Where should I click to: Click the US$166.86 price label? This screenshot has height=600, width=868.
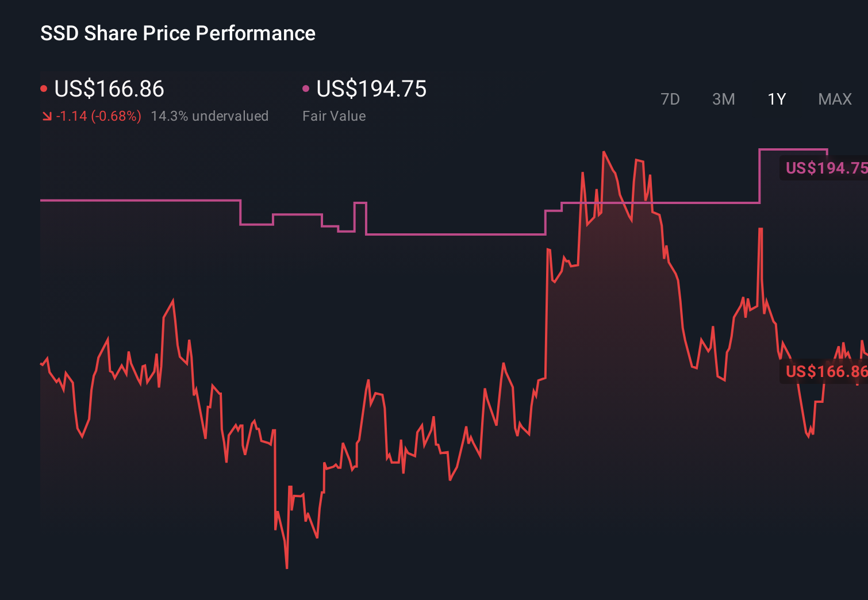109,89
